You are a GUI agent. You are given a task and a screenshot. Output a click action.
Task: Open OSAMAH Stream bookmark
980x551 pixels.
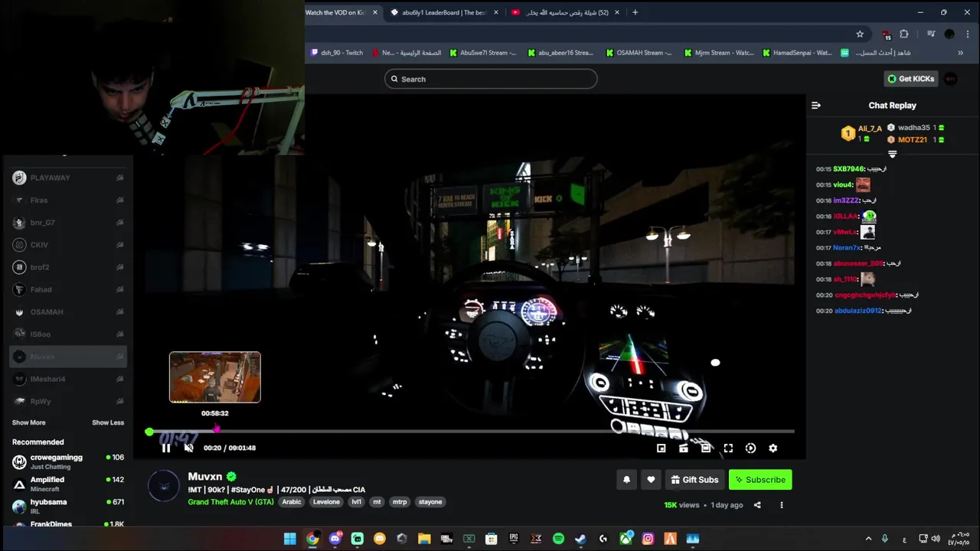point(639,53)
